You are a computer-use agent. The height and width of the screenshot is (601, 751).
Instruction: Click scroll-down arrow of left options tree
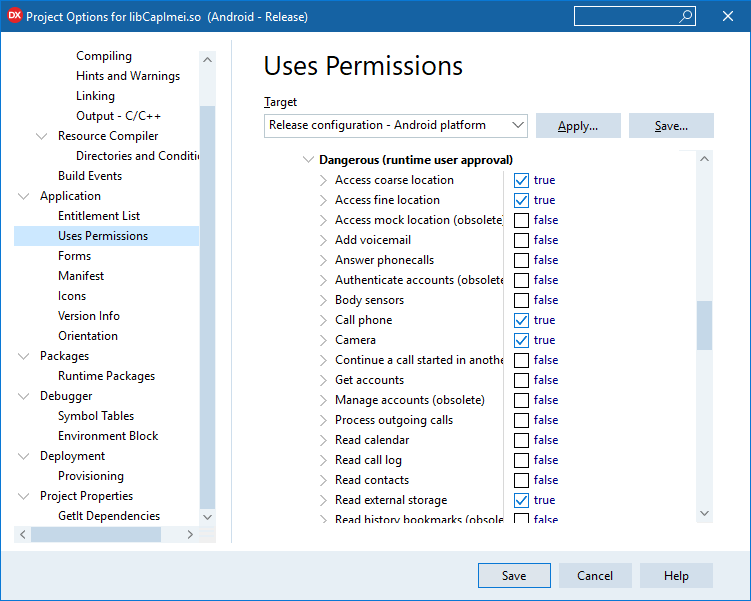tap(208, 517)
